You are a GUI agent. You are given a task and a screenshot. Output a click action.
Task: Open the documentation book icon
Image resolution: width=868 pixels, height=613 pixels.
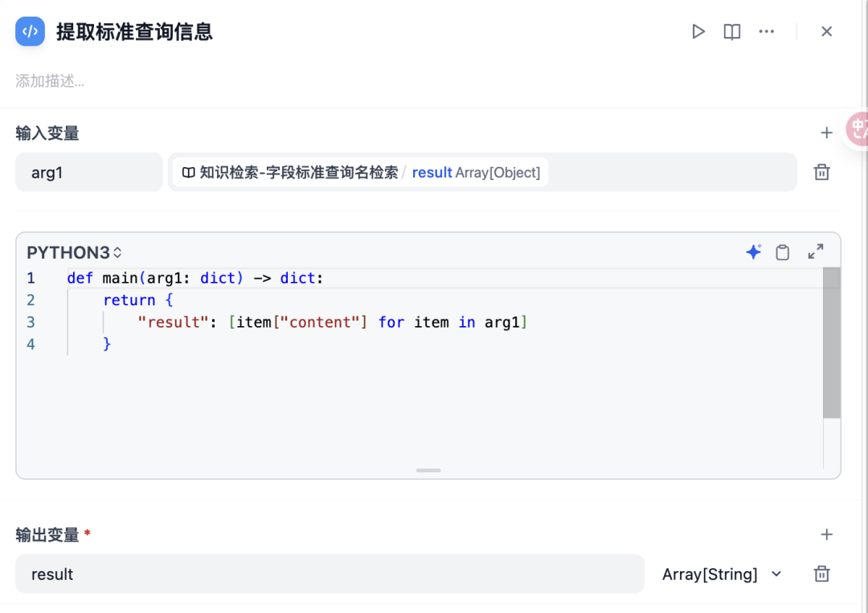click(731, 31)
